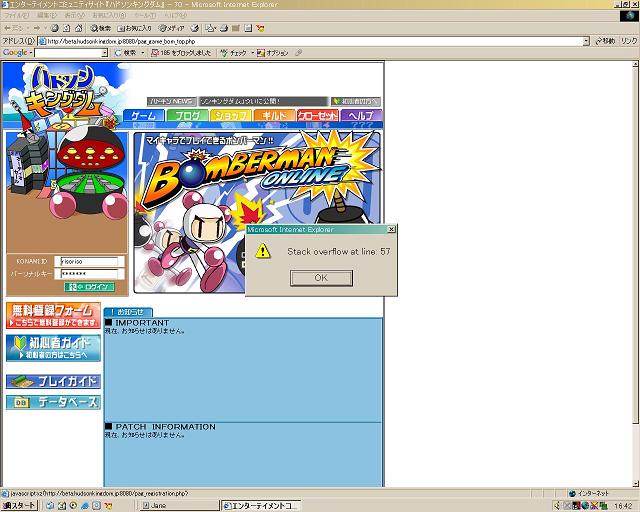Open the Search (検索) toolbar button

[100, 28]
